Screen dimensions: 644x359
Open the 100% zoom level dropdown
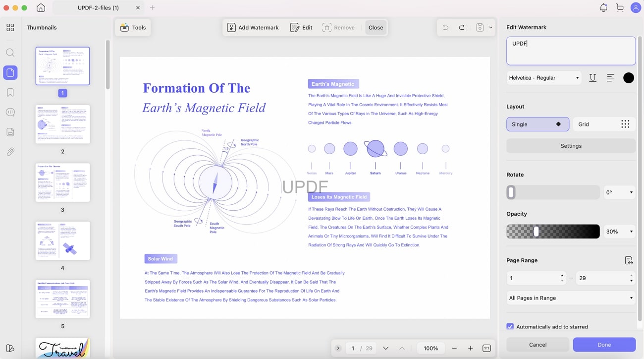point(430,348)
